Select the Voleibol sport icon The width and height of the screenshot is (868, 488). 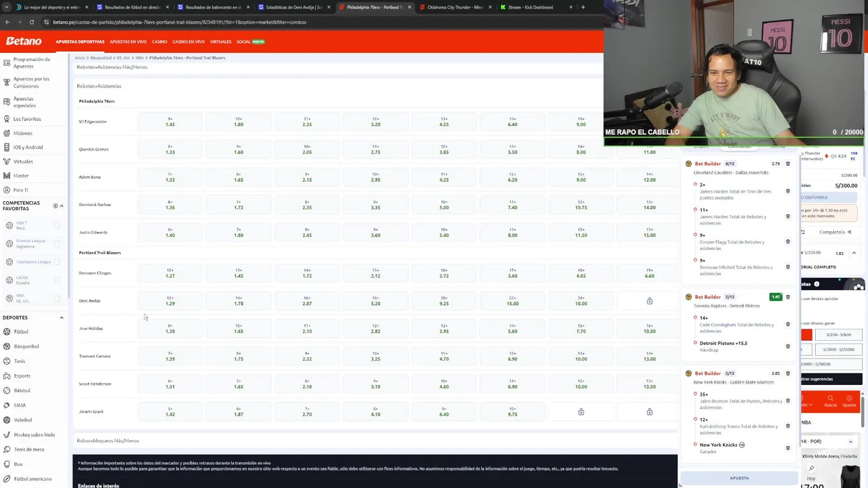coord(7,420)
